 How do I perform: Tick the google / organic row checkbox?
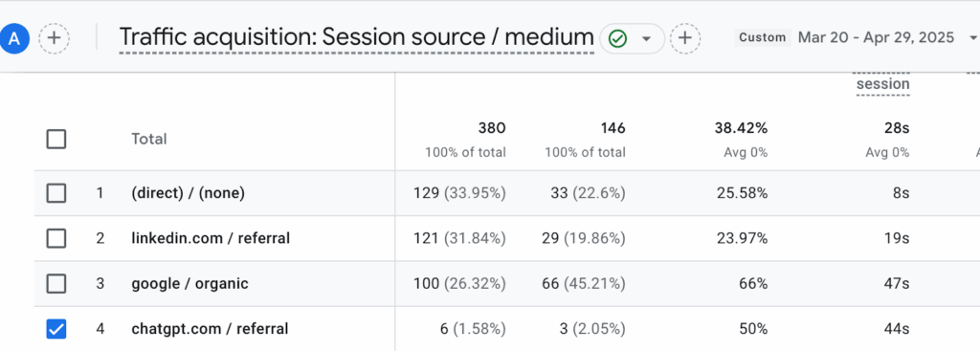click(56, 283)
